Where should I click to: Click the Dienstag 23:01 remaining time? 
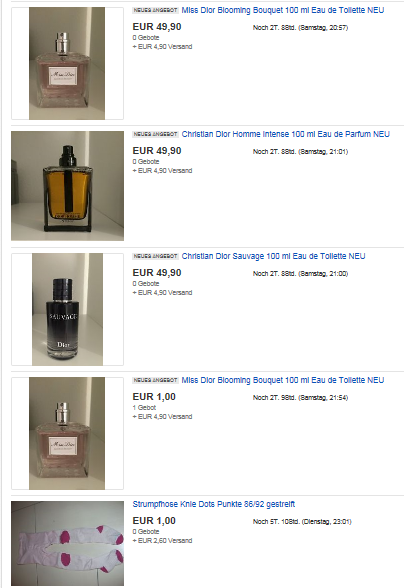[x=302, y=522]
